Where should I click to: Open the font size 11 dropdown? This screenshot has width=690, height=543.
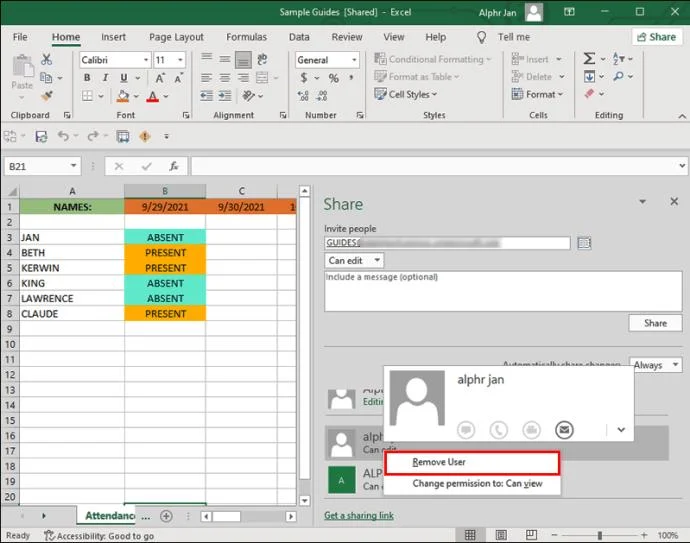(180, 59)
